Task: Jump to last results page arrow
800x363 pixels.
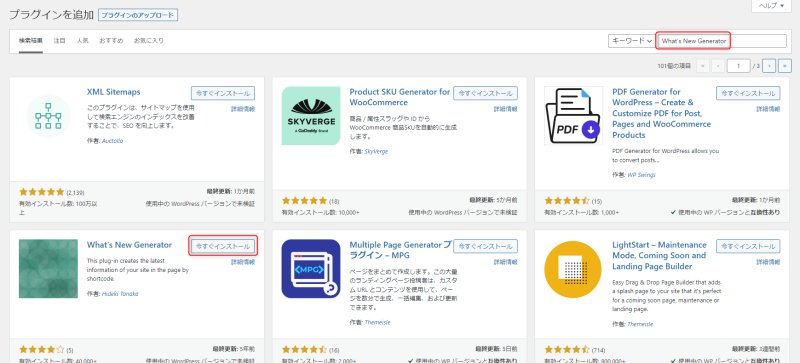Action: coord(785,66)
